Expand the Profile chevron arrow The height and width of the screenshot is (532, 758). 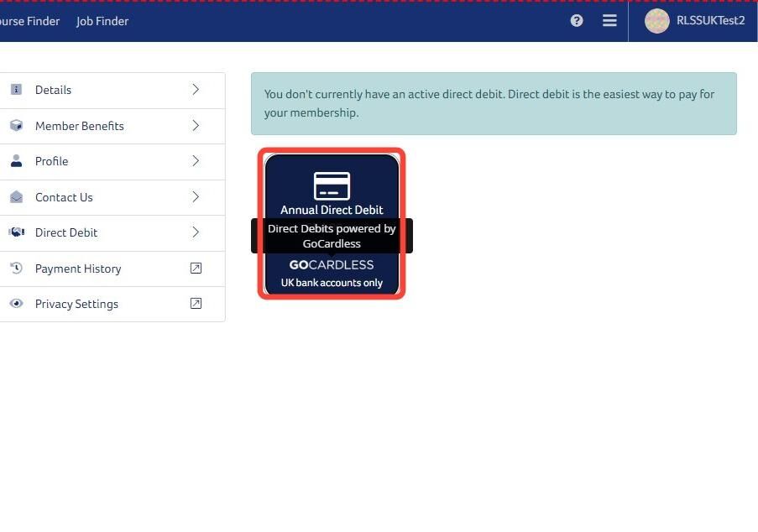pyautogui.click(x=196, y=161)
